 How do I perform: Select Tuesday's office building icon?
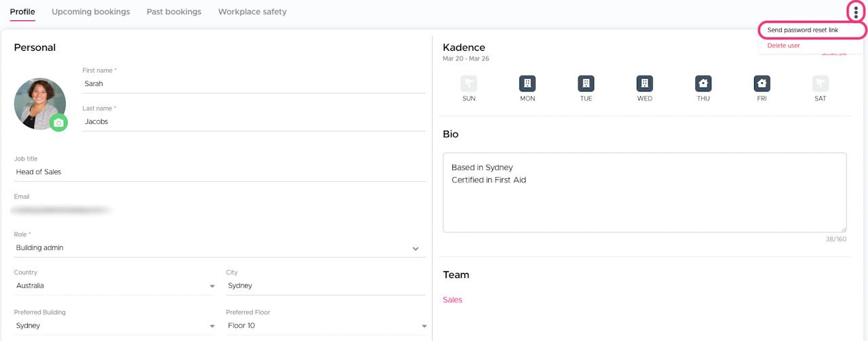click(586, 83)
